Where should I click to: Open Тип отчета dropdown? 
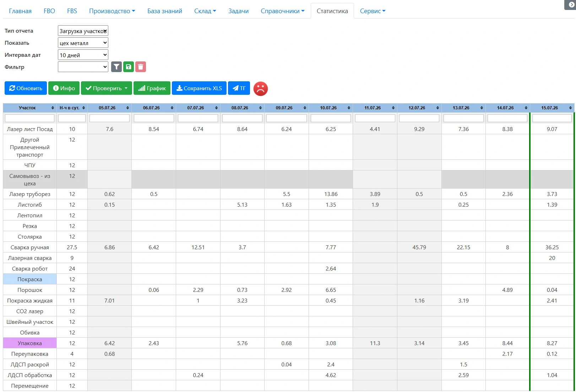coord(83,31)
